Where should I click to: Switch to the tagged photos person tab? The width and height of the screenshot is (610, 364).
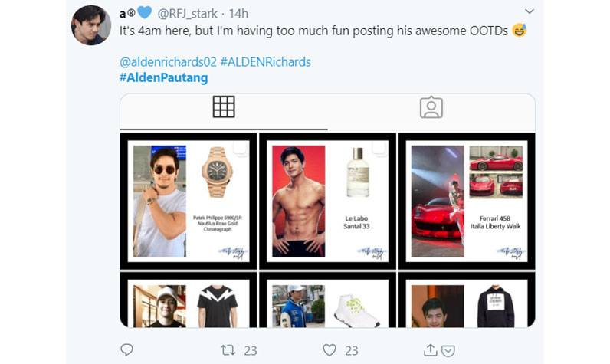click(x=431, y=107)
